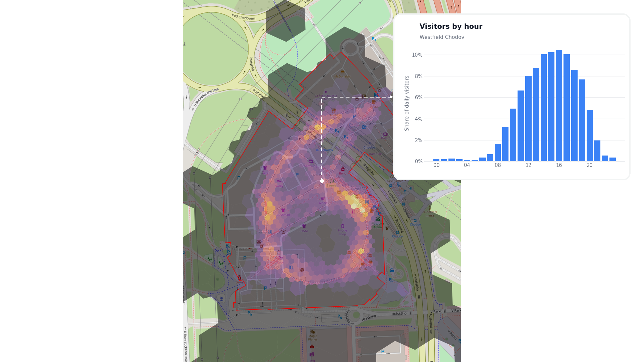Click the white dot location marker on the map
Viewport: 644px width, 362px height.
click(322, 181)
